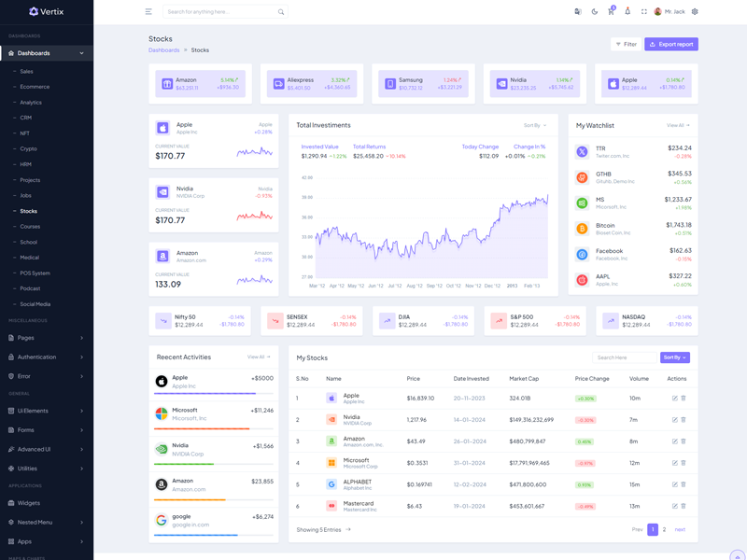747x560 pixels.
Task: Click the Export report button
Action: 671,44
